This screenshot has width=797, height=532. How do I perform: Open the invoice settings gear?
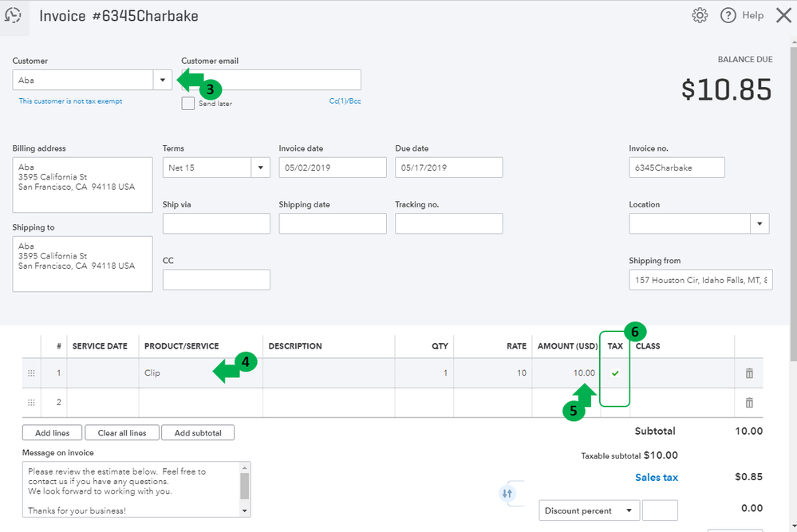(700, 15)
